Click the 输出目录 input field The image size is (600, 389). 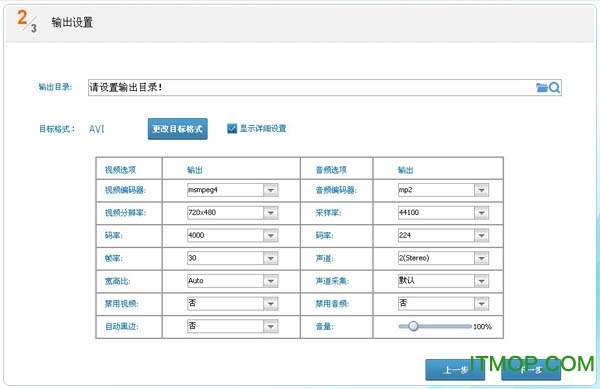tap(324, 88)
